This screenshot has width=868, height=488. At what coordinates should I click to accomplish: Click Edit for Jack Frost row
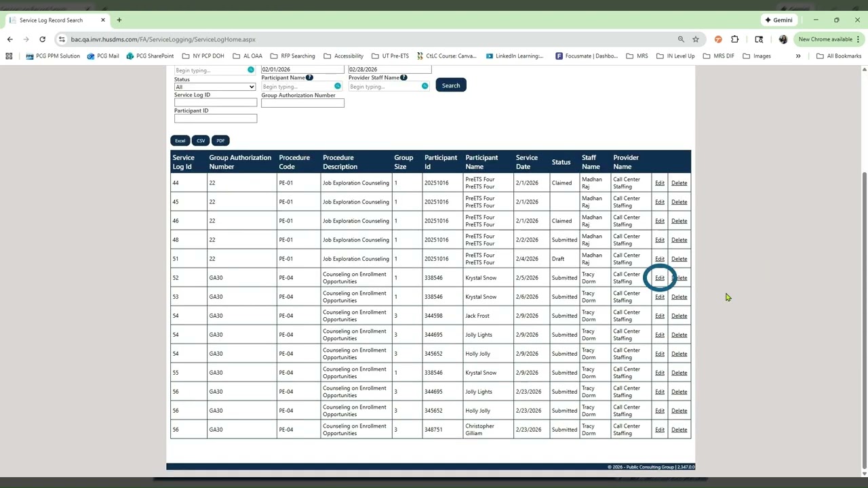660,316
